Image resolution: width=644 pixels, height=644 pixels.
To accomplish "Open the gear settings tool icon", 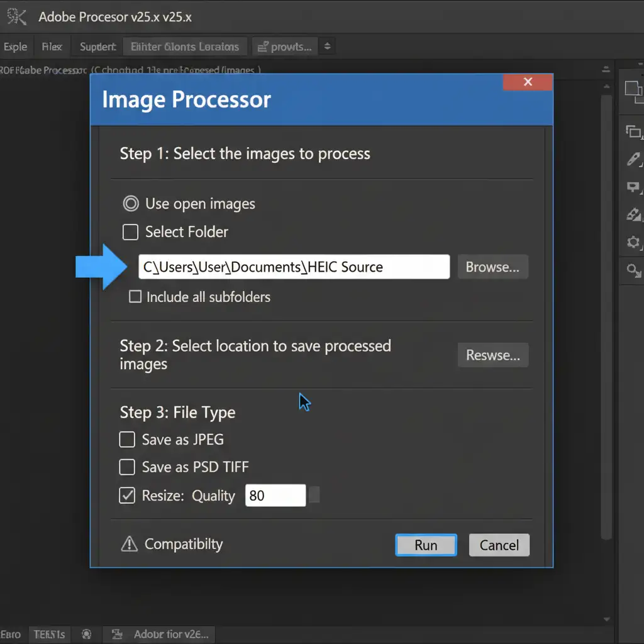I will tap(633, 242).
